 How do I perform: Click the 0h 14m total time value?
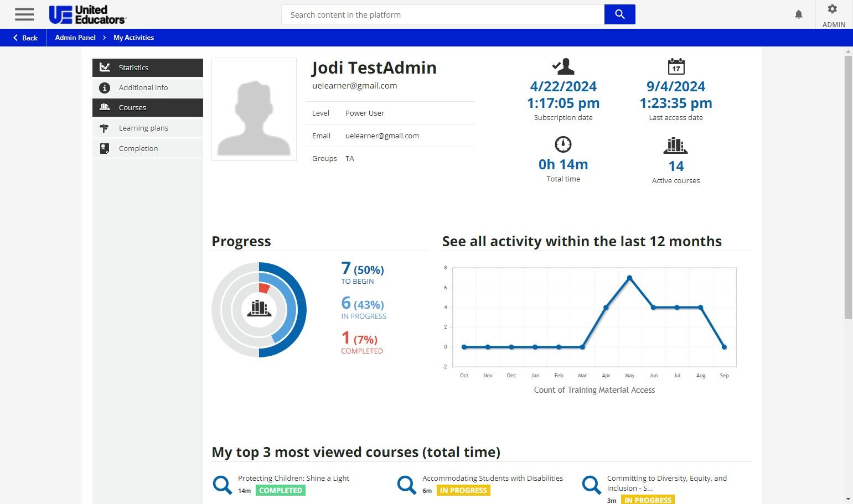point(564,164)
